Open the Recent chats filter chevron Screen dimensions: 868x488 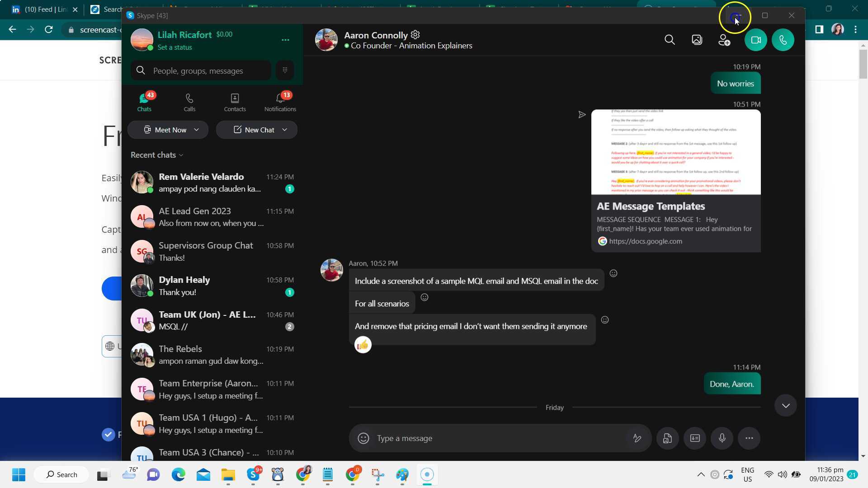pyautogui.click(x=181, y=155)
